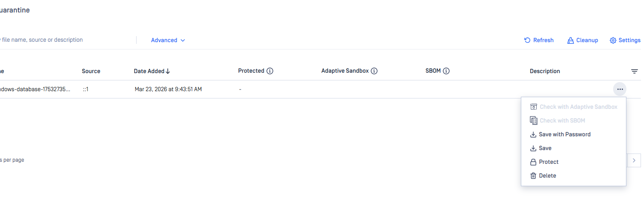
Task: Click the info icon beside Protected
Action: pos(270,71)
